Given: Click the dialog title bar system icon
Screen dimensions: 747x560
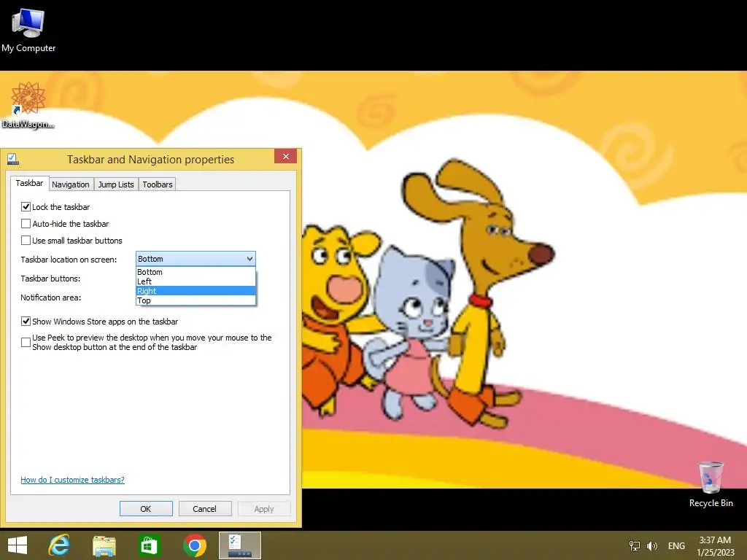Looking at the screenshot, I should coord(13,159).
